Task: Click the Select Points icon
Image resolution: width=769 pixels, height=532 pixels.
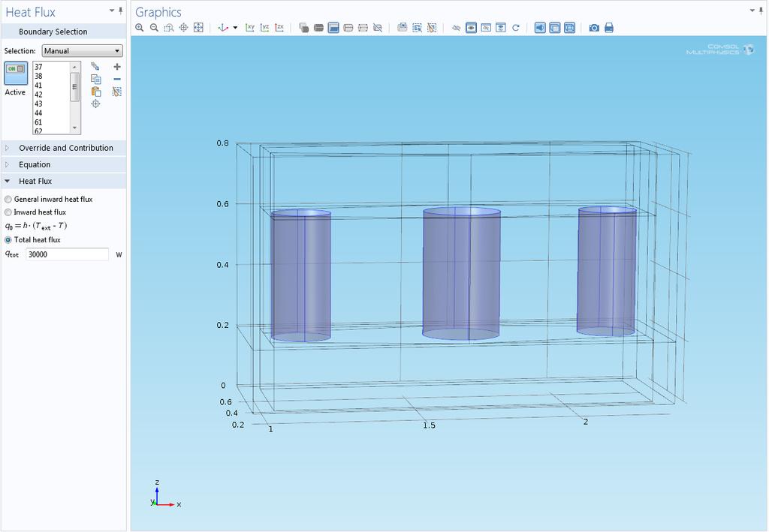Action: tap(363, 28)
